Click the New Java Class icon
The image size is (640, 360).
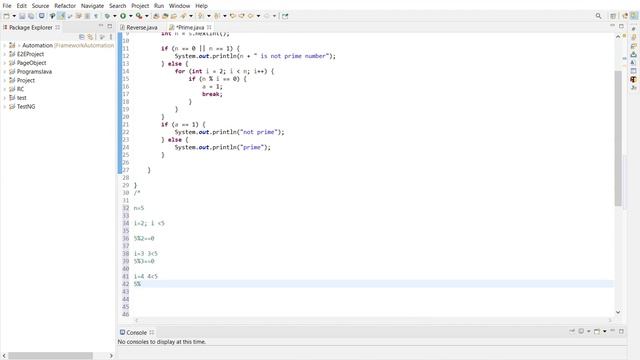(x=183, y=16)
